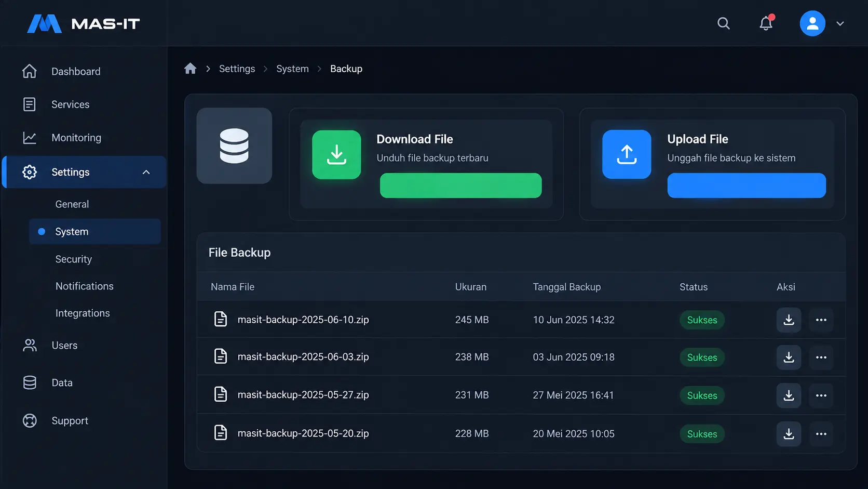Expand the profile dropdown chevron
868x489 pixels.
[840, 24]
